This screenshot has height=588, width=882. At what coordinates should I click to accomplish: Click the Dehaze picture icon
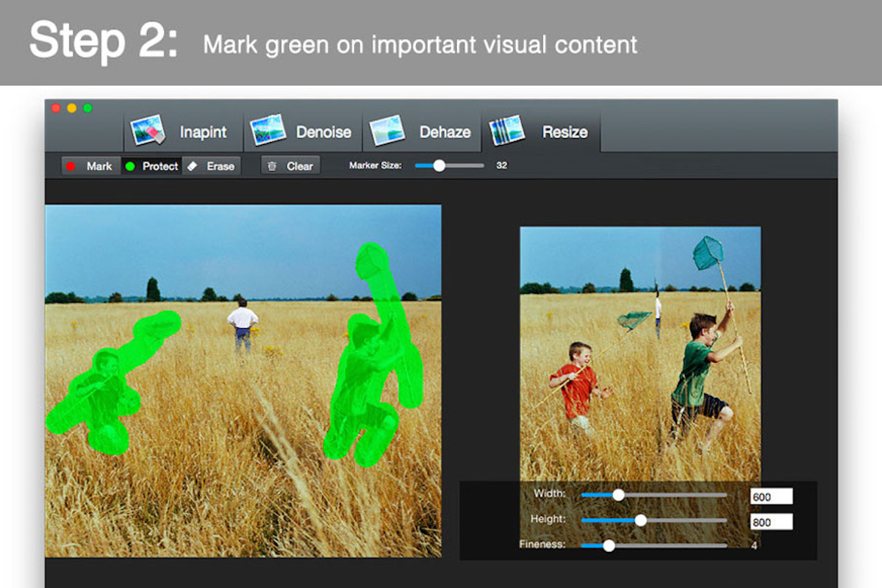coord(387,131)
